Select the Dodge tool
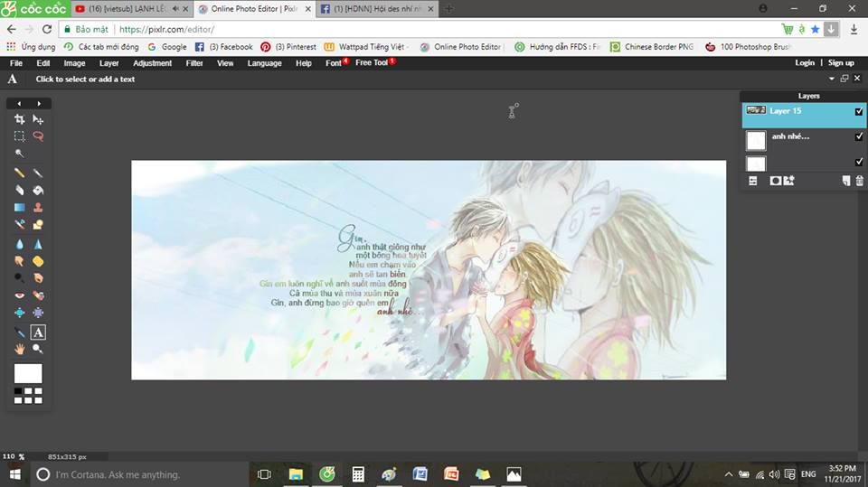 [19, 277]
